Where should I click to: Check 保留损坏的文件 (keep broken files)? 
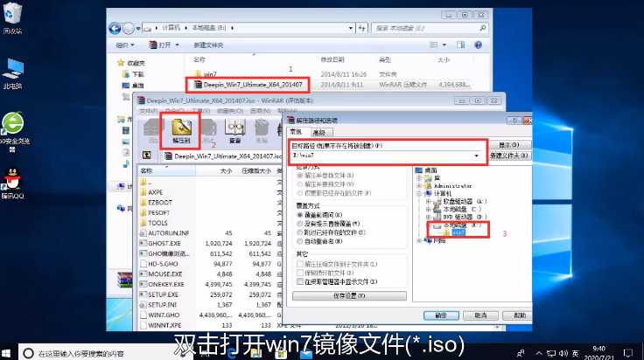tap(300, 273)
